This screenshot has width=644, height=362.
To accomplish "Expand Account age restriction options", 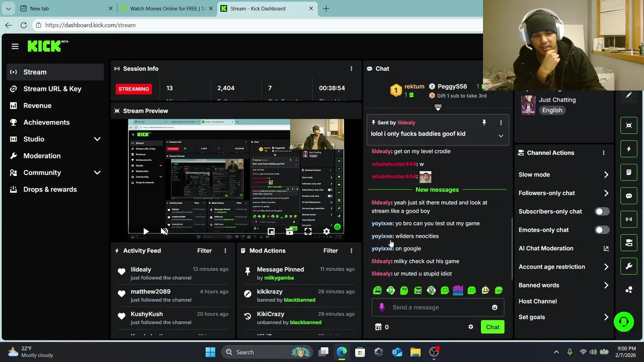I will pos(606,267).
